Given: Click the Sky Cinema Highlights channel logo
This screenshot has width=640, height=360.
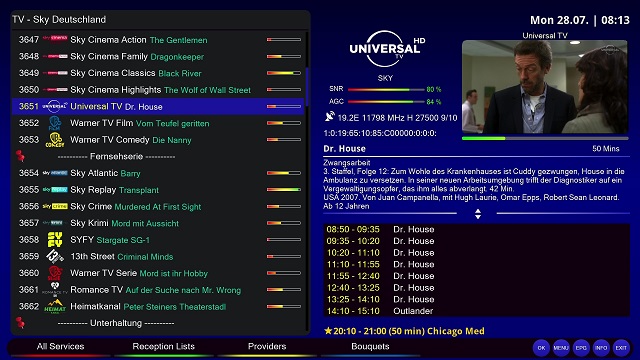Looking at the screenshot, I should tap(55, 90).
